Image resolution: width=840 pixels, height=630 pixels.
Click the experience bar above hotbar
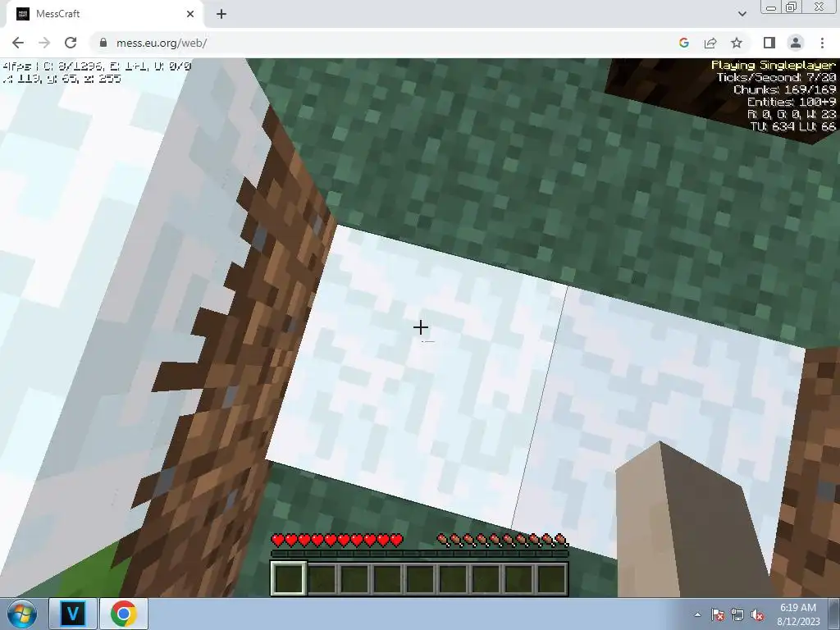coord(419,554)
